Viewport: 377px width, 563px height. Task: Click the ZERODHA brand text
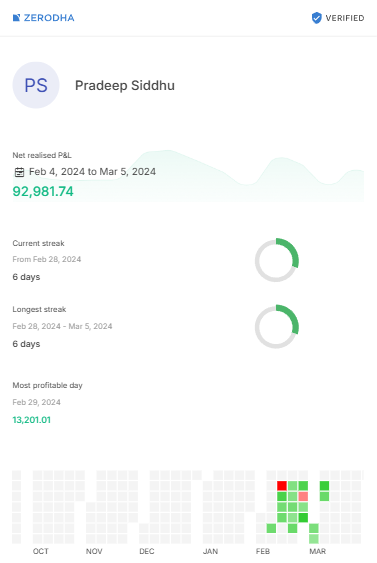pyautogui.click(x=49, y=18)
